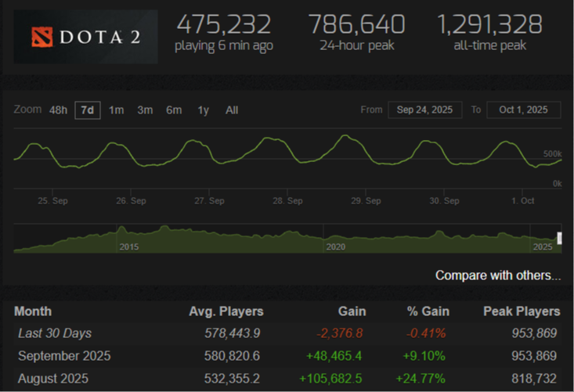Image resolution: width=574 pixels, height=392 pixels.
Task: Open Compare with others link
Action: (498, 275)
